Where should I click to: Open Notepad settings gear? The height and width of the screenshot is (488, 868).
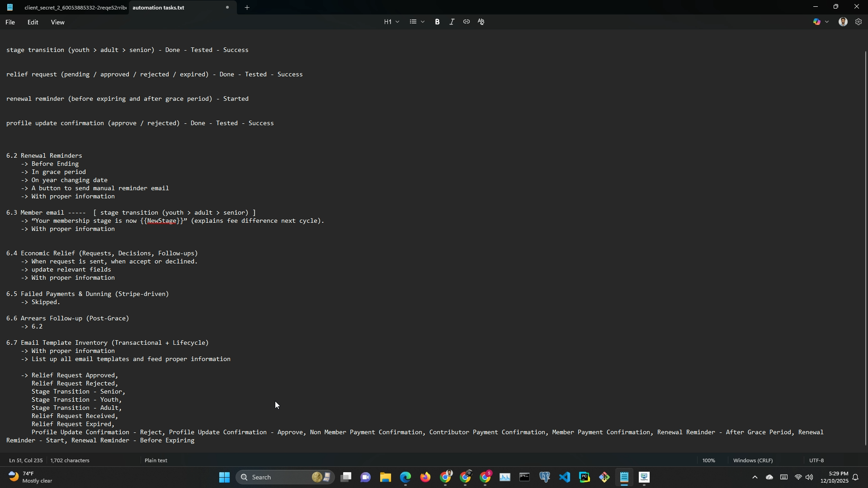[859, 22]
